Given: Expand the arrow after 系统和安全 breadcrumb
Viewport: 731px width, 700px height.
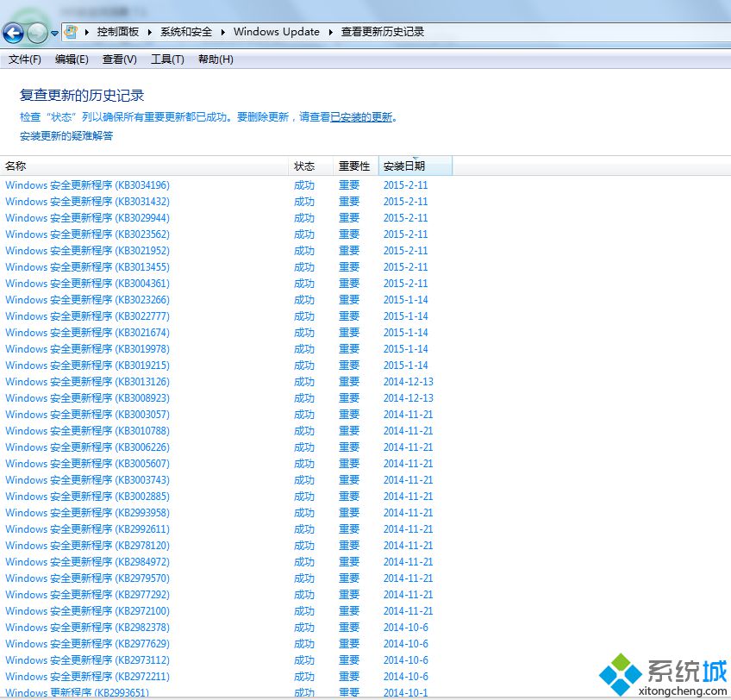Looking at the screenshot, I should [x=223, y=32].
